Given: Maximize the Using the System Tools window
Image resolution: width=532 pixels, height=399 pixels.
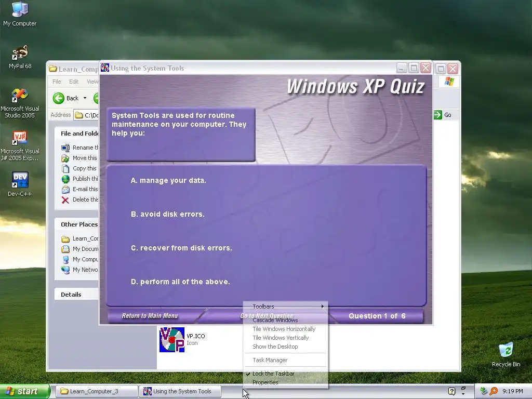Looking at the screenshot, I should (414, 68).
